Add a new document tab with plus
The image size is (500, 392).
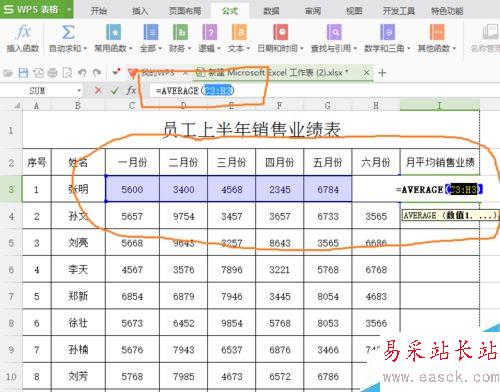(382, 73)
